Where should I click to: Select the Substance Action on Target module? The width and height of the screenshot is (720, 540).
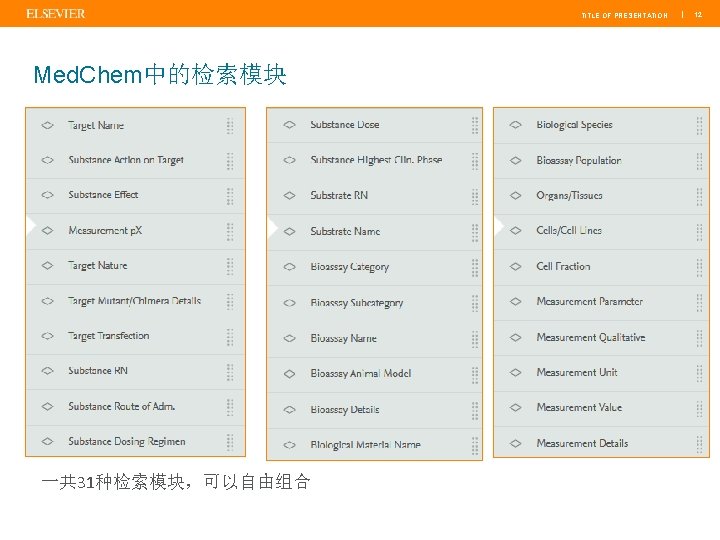pos(135,160)
